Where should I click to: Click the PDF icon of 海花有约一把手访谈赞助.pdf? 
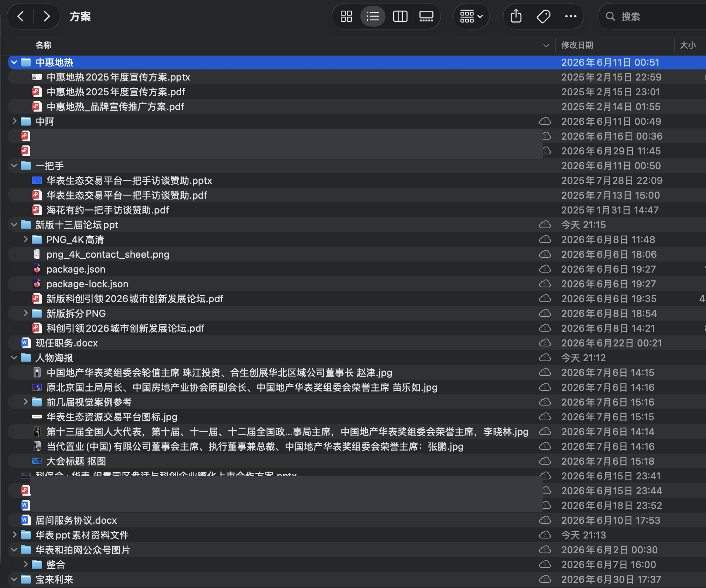pyautogui.click(x=37, y=210)
